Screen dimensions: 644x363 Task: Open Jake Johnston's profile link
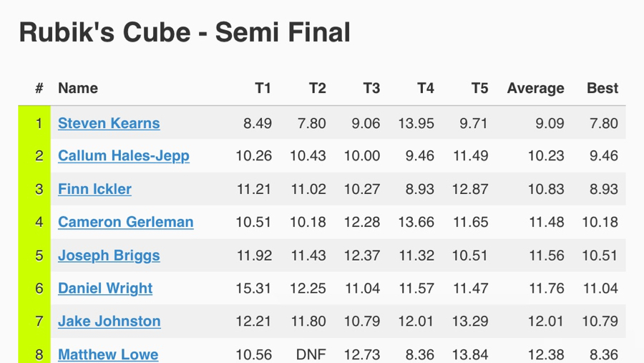(x=109, y=321)
